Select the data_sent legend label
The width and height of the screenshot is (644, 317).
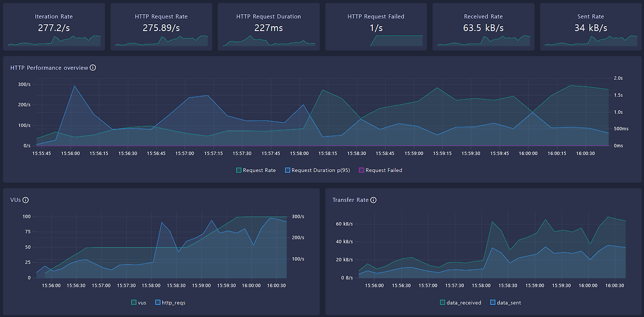click(509, 303)
